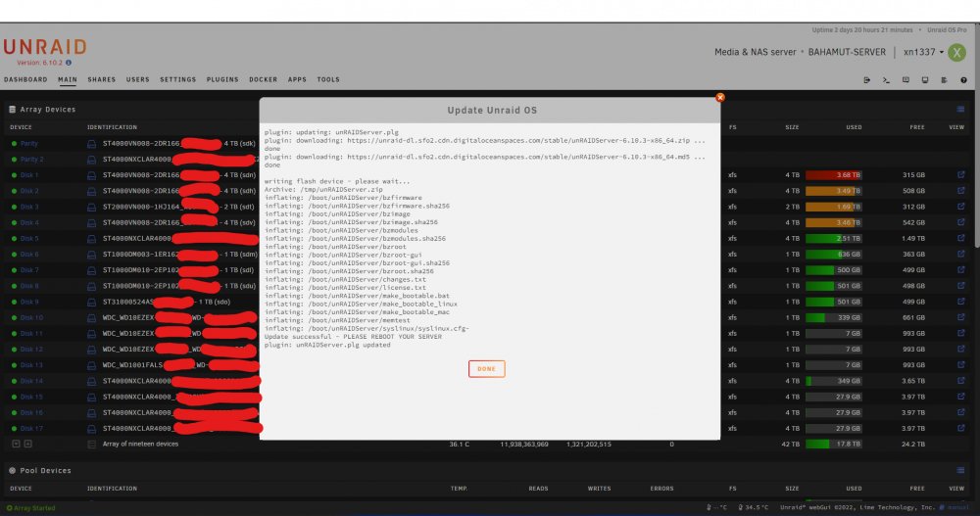The image size is (980, 516).
Task: Click the Disk 9 row drive icon
Action: (x=91, y=303)
